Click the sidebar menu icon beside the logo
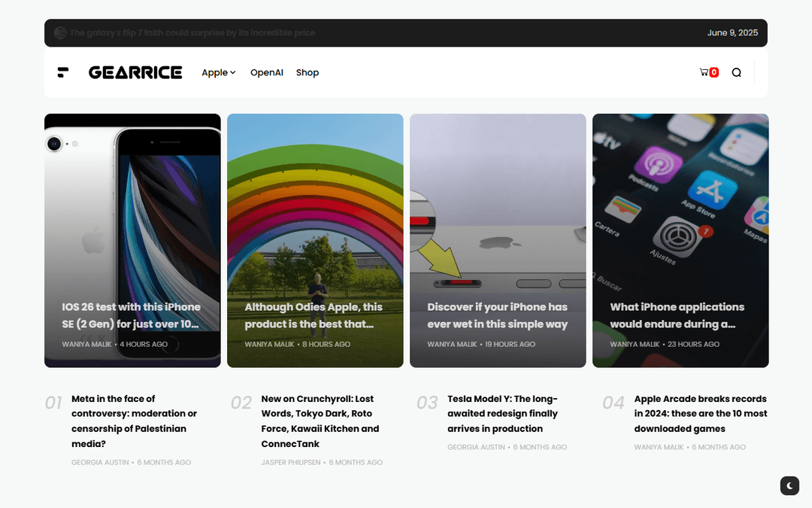The image size is (812, 508). tap(62, 72)
